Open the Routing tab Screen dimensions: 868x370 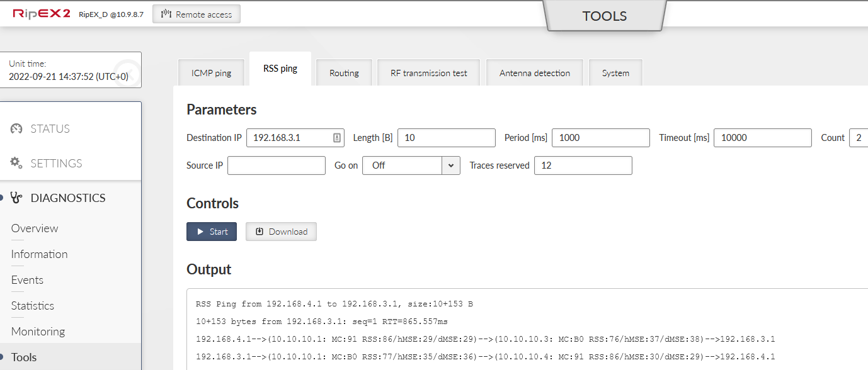(x=344, y=73)
